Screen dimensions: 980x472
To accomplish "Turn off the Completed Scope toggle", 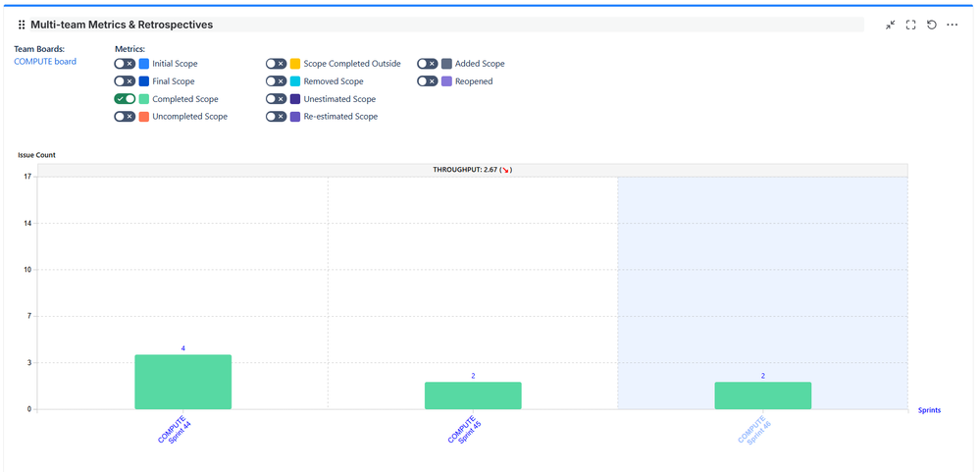I will coord(125,99).
